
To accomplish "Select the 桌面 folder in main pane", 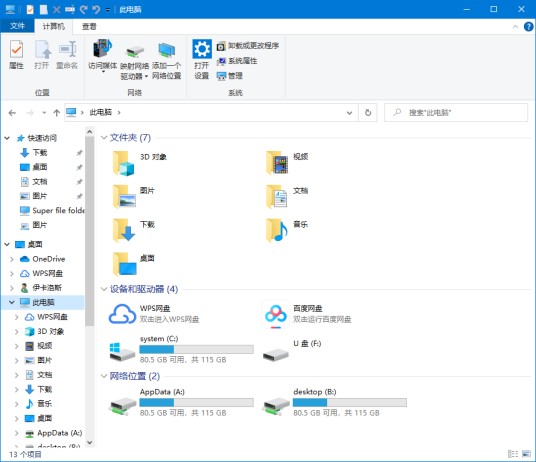I will pos(134,264).
